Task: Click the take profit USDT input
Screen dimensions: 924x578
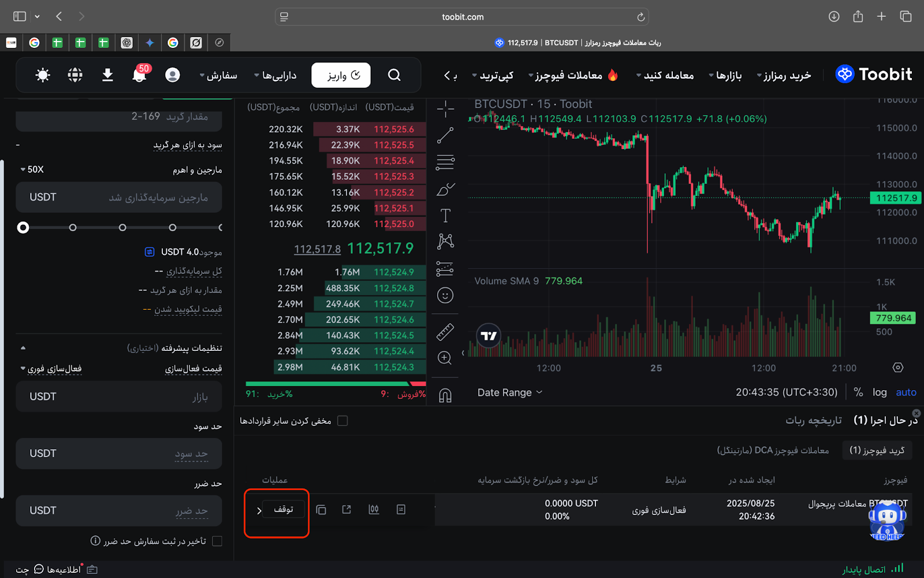Action: 119,454
